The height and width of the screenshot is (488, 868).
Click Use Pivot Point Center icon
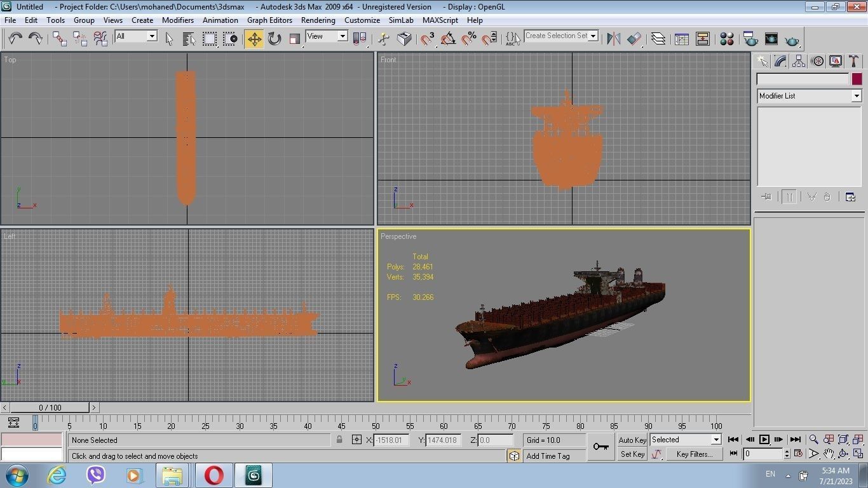pos(360,39)
